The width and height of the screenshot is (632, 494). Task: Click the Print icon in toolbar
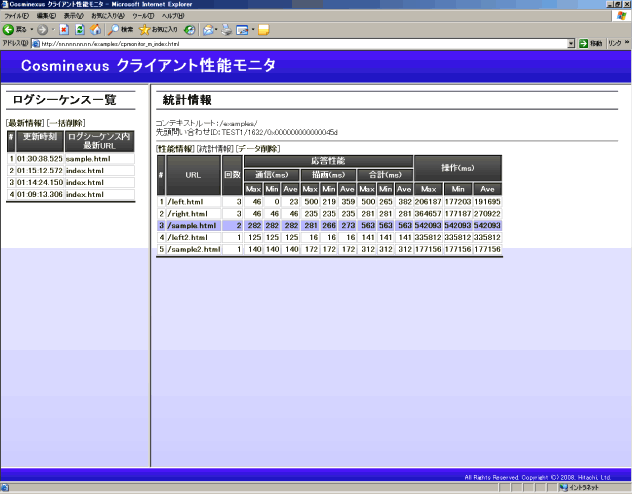(x=226, y=30)
